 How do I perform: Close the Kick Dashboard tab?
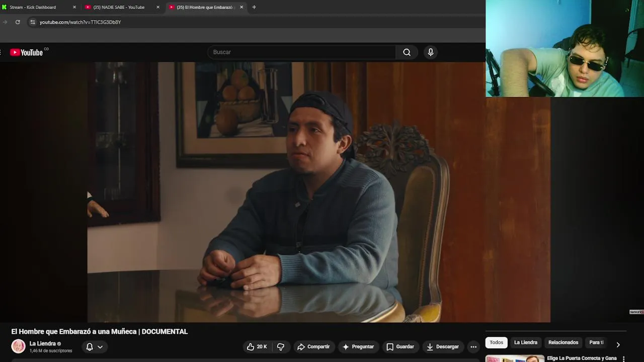pyautogui.click(x=74, y=7)
